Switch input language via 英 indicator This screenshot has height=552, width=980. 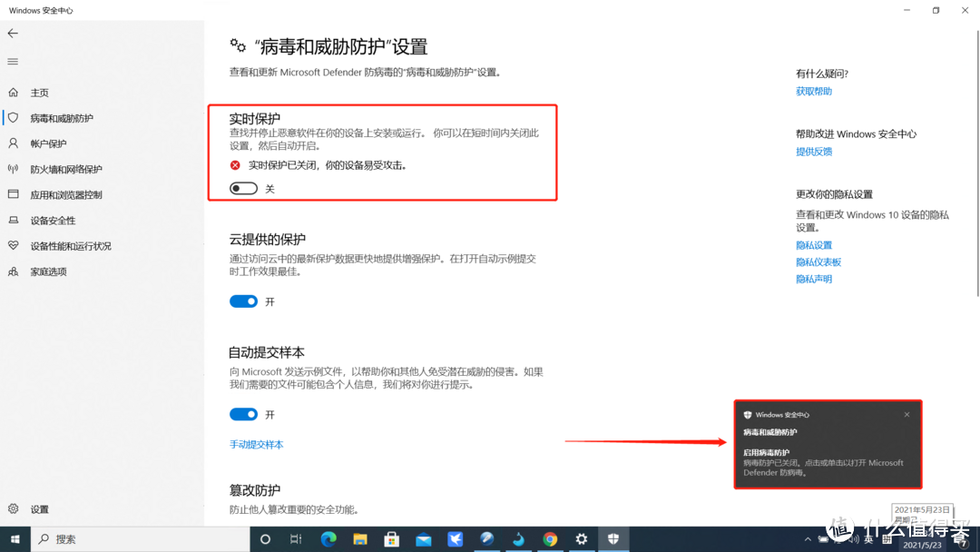868,538
